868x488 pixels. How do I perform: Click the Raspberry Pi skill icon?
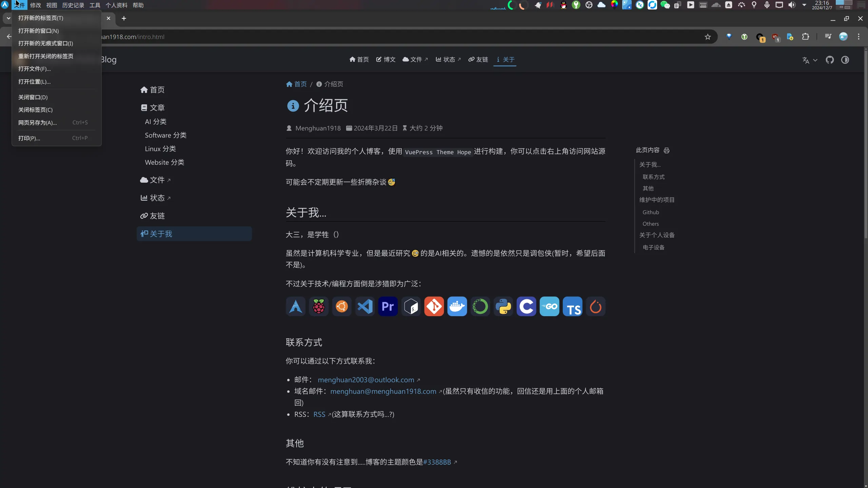click(318, 307)
